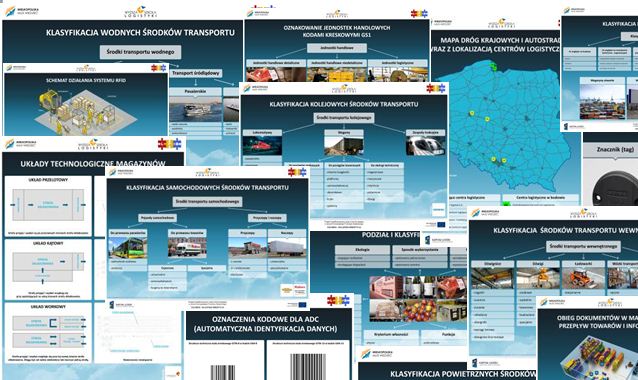The height and width of the screenshot is (380, 638).
Task: Open the GS1 barcode labeling slide title
Action: pos(337,31)
